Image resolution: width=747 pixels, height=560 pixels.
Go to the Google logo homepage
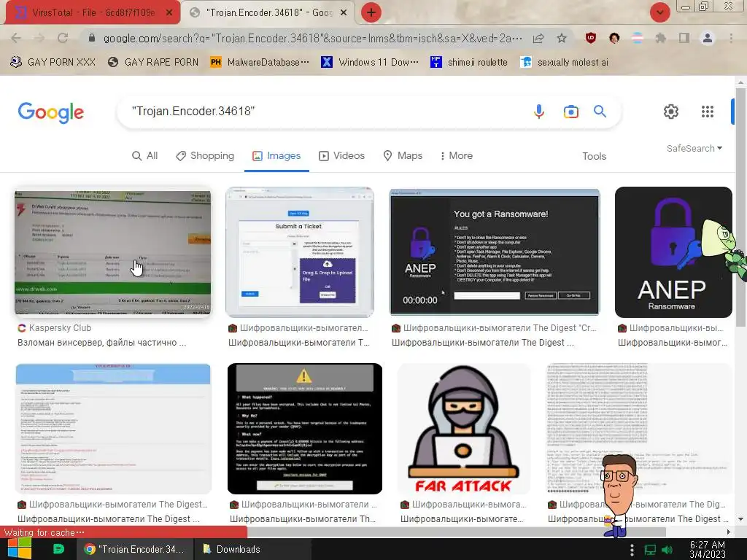point(51,112)
